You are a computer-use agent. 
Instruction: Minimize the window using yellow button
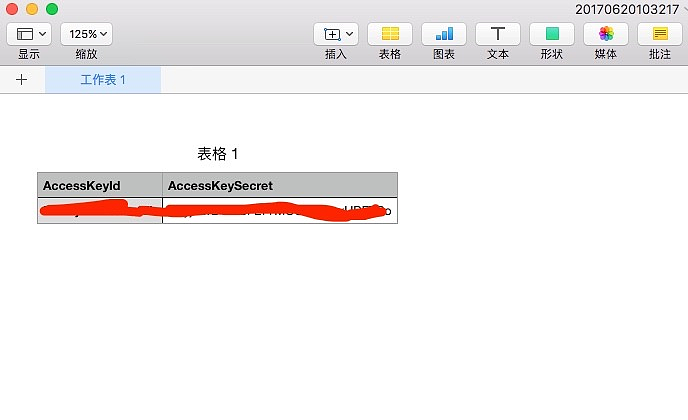(32, 9)
